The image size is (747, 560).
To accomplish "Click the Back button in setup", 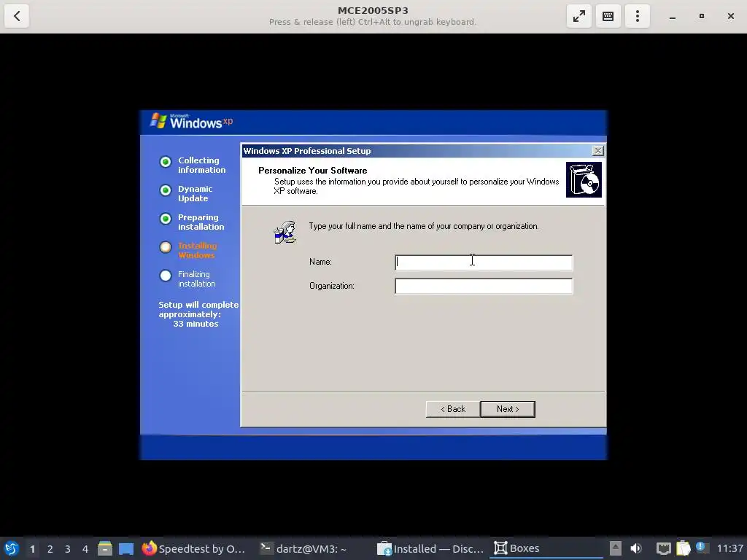I will 452,409.
